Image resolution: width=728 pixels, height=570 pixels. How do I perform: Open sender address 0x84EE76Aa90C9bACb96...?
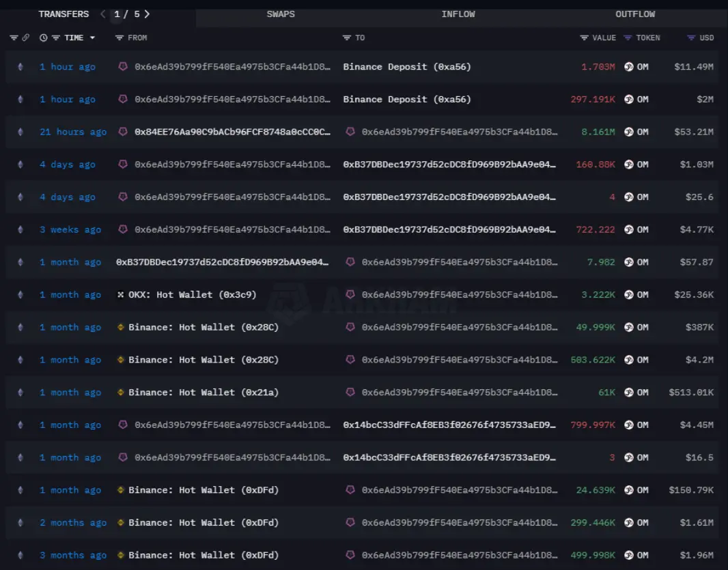point(233,132)
